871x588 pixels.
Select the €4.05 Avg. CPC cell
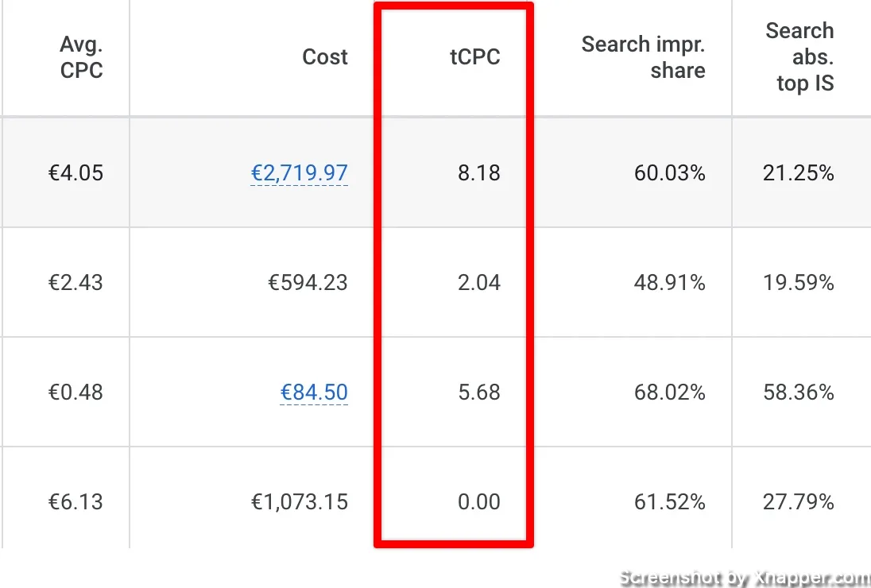pyautogui.click(x=75, y=173)
